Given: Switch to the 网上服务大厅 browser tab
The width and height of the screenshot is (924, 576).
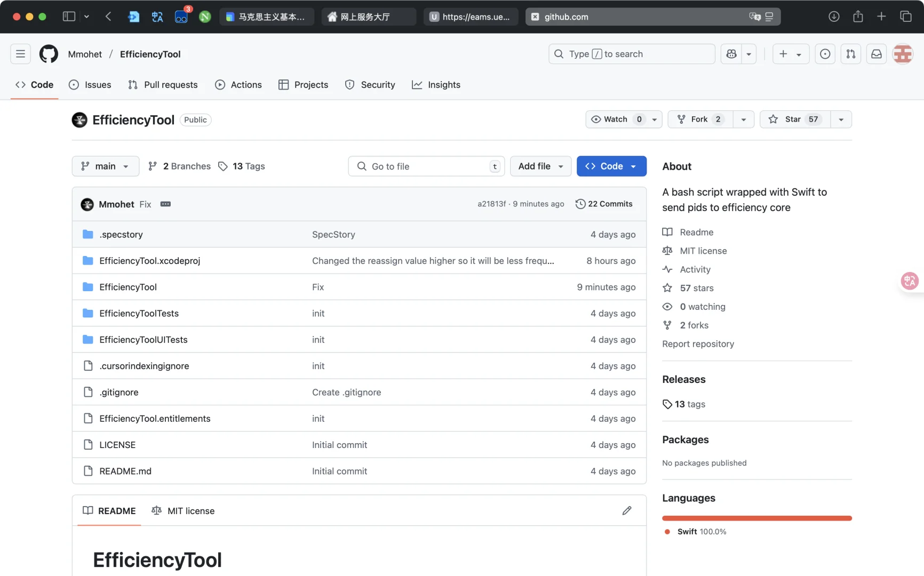Looking at the screenshot, I should pyautogui.click(x=369, y=17).
